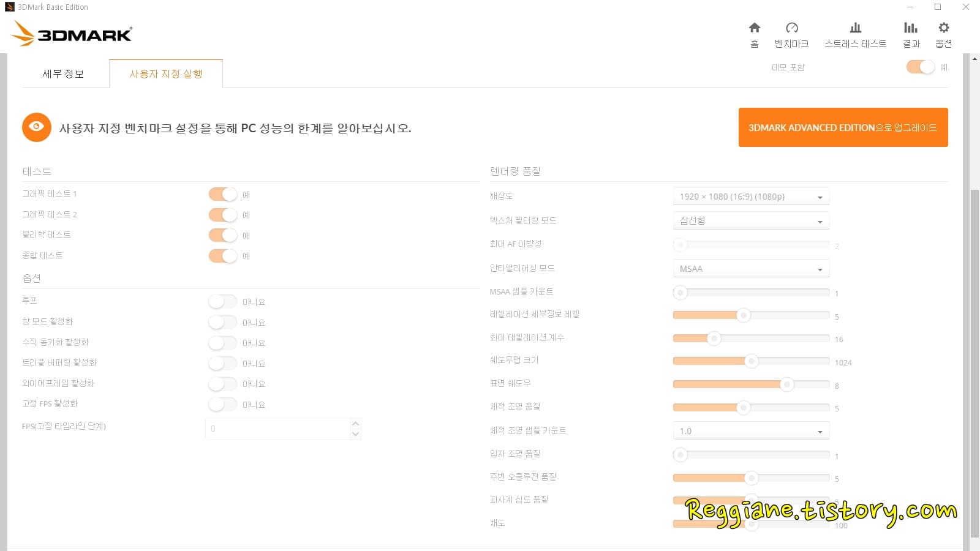Adjust the MSAA sample count slider
The image size is (980, 551).
click(x=751, y=293)
